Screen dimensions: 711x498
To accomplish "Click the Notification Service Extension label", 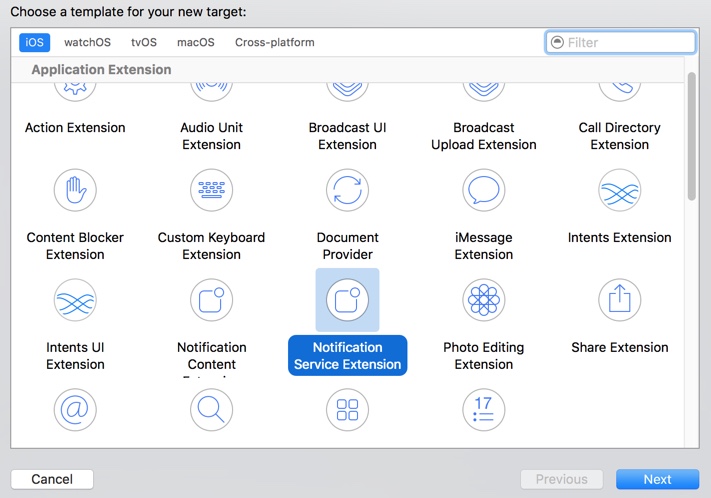I will (347, 356).
